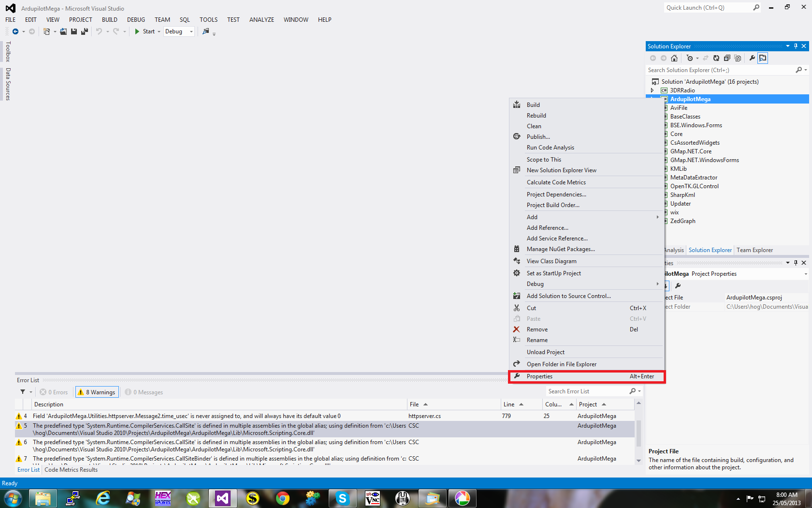Click the Error List scroll up arrow
Viewport: 812px width, 508px height.
point(638,403)
